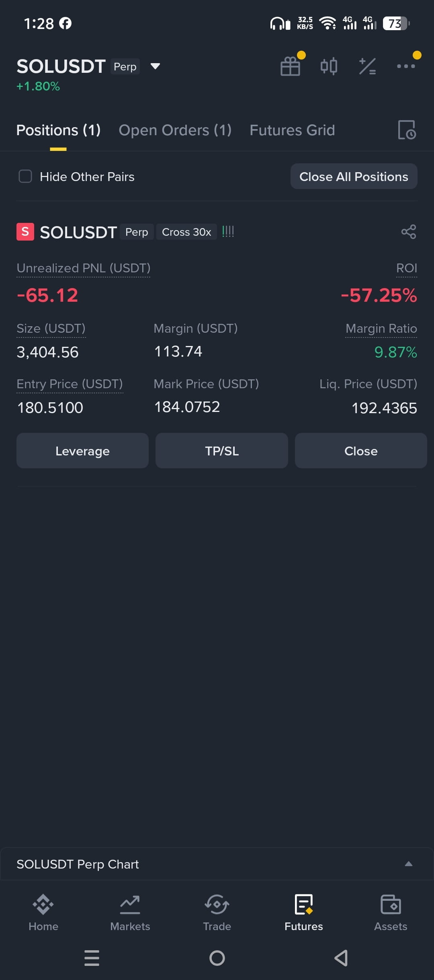Switch to the Open Orders (1) tab
434x980 pixels.
click(x=175, y=130)
